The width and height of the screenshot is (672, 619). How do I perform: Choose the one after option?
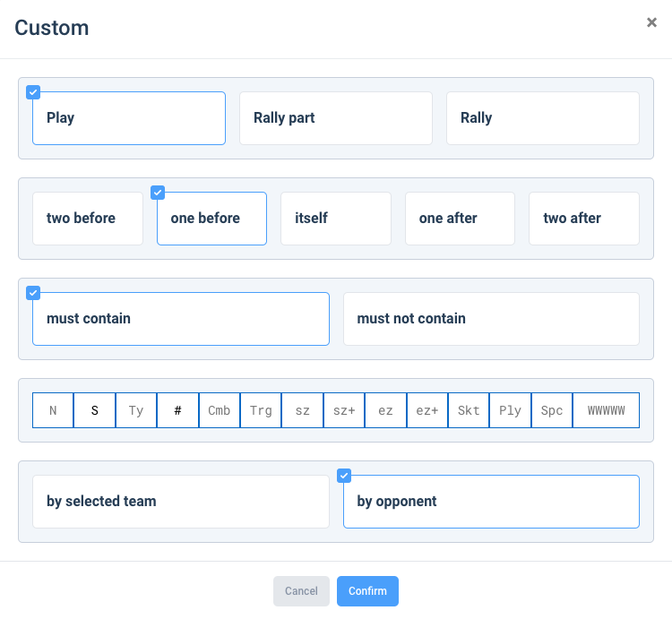460,219
